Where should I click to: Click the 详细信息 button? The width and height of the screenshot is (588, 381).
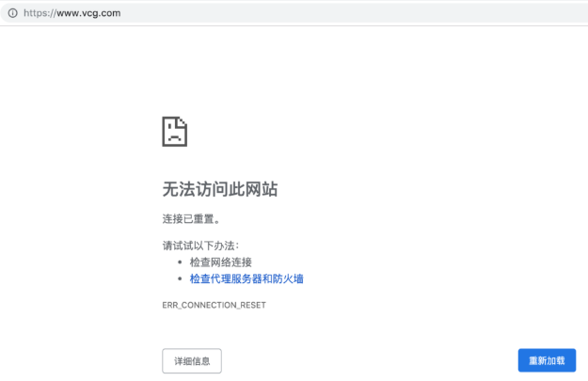pyautogui.click(x=192, y=360)
